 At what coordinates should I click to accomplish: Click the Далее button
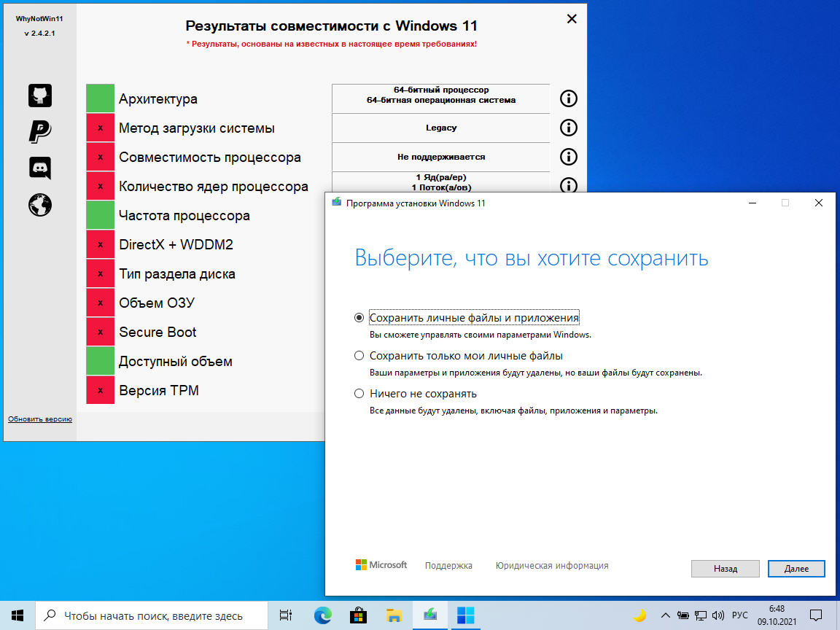[x=796, y=569]
